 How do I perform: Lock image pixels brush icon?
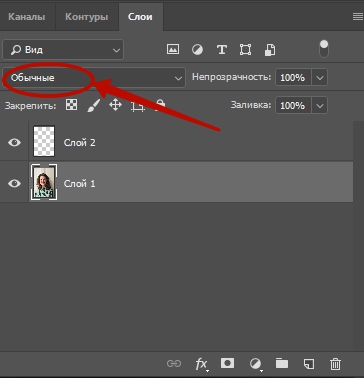(x=94, y=105)
